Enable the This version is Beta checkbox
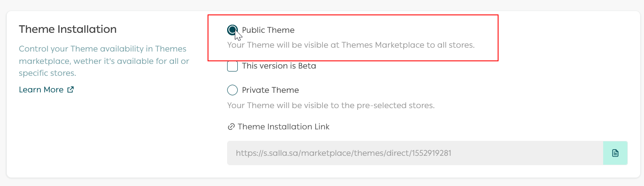644x186 pixels. pyautogui.click(x=232, y=66)
